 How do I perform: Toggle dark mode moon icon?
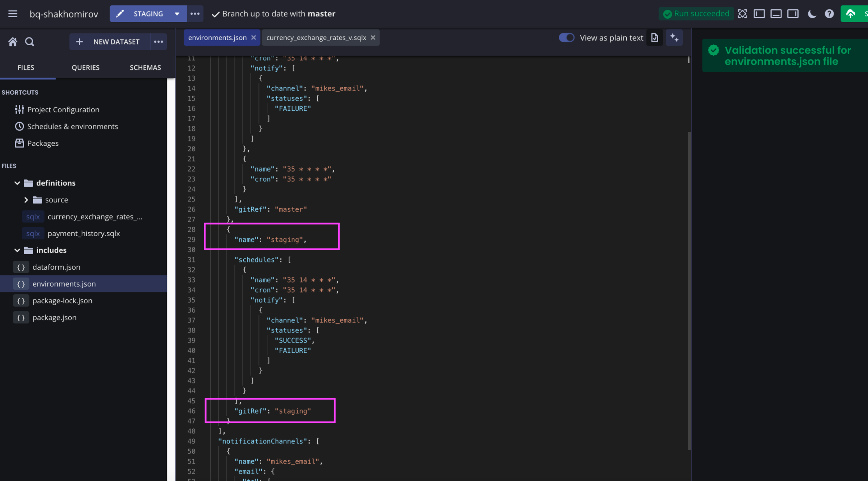point(812,14)
